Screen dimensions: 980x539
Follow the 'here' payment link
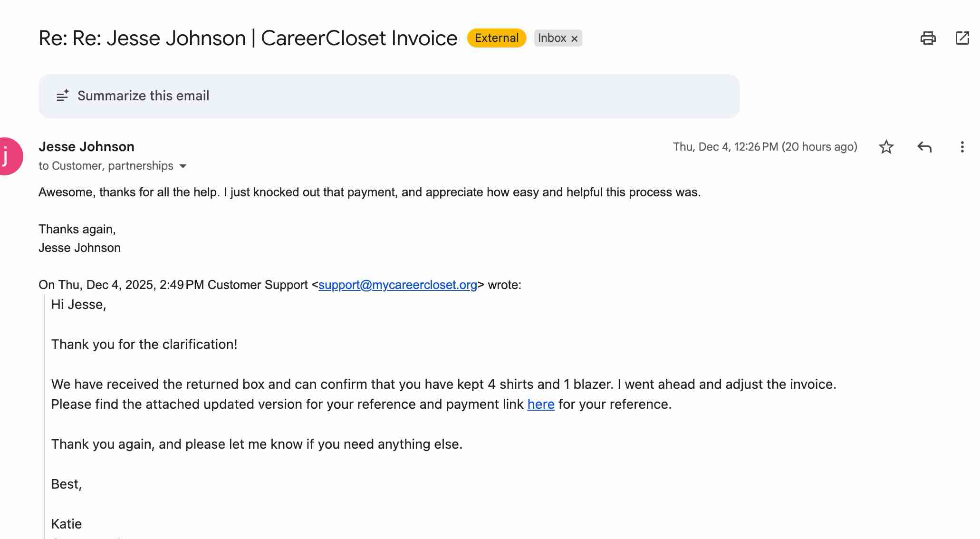(540, 404)
